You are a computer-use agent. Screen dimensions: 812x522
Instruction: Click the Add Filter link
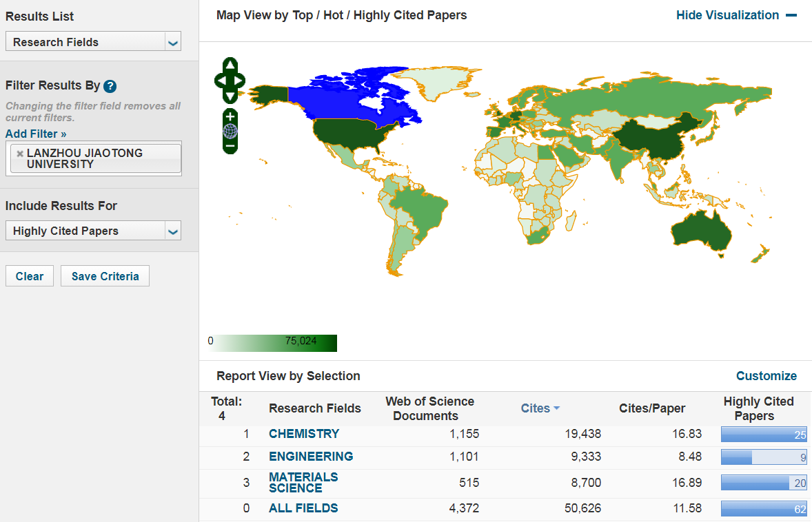pyautogui.click(x=36, y=134)
